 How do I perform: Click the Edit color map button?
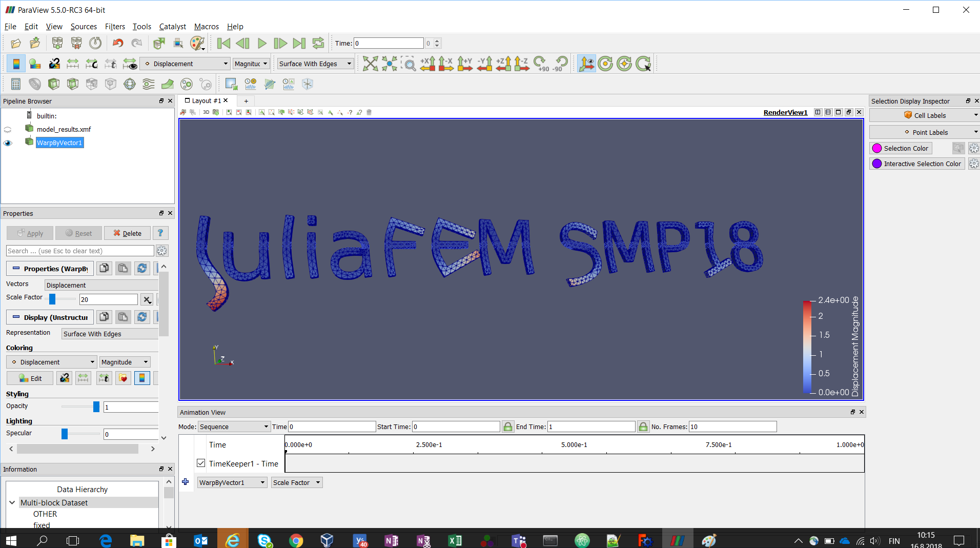[x=30, y=378]
